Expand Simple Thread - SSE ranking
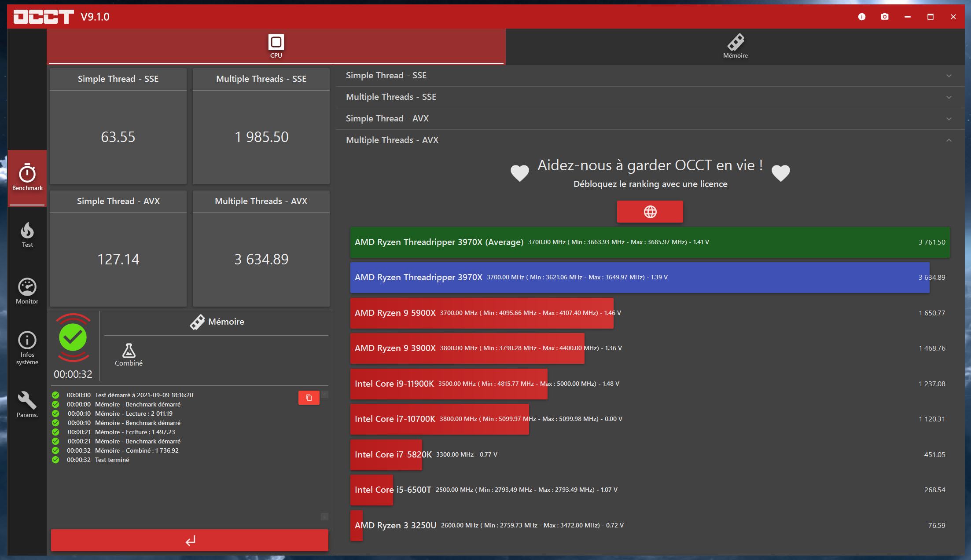Image resolution: width=971 pixels, height=560 pixels. 650,76
